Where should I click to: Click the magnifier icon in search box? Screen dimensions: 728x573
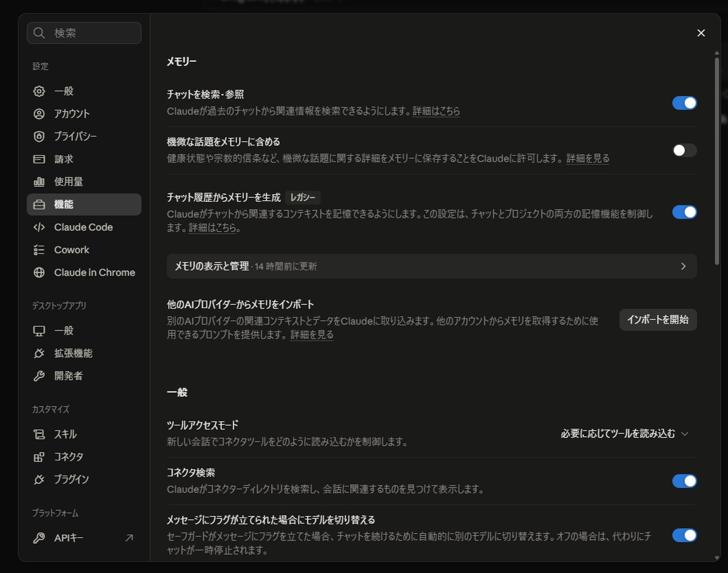(39, 33)
